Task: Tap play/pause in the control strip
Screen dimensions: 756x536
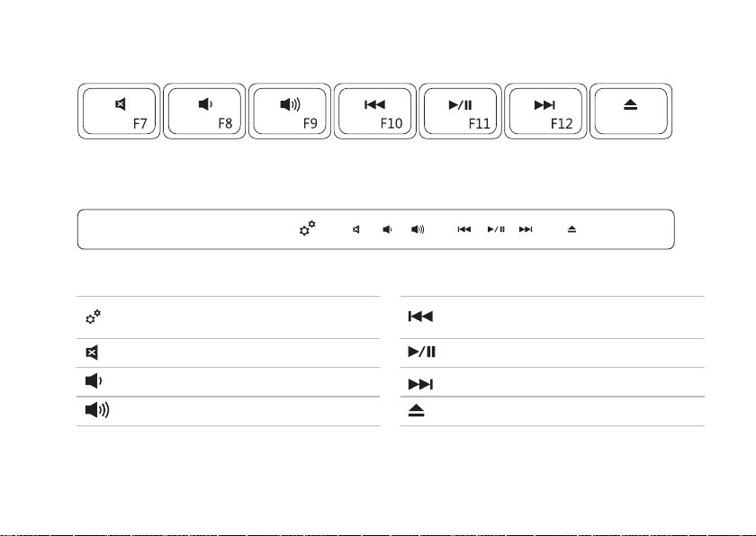Action: tap(496, 229)
